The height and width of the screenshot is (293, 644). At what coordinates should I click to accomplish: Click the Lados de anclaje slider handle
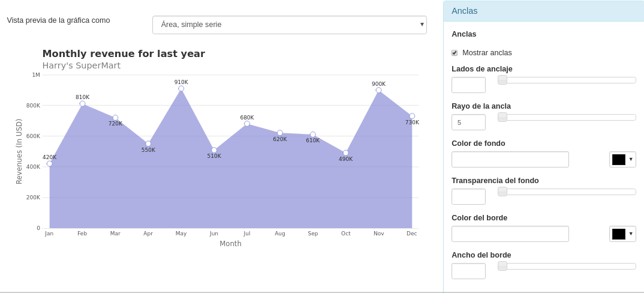(x=502, y=80)
